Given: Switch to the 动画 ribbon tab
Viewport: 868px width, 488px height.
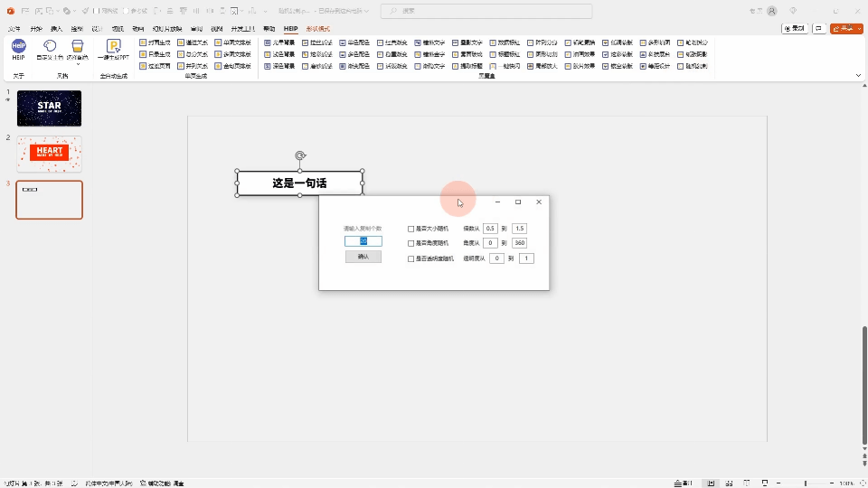Looking at the screenshot, I should [138, 29].
